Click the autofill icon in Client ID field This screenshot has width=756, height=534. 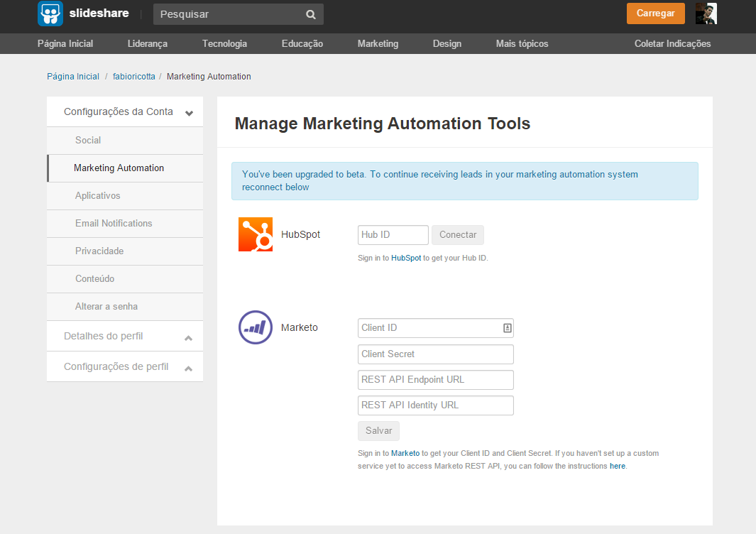(507, 328)
